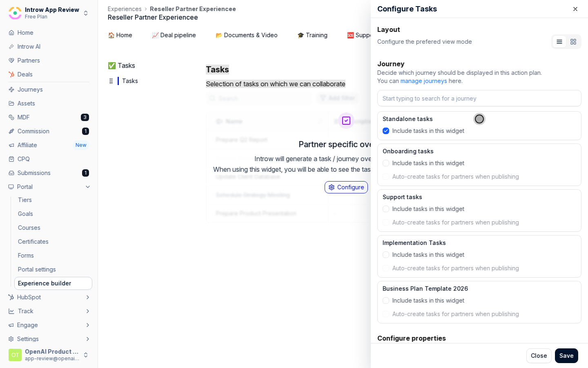Click the Introw AI sparkle icon

pyautogui.click(x=11, y=47)
